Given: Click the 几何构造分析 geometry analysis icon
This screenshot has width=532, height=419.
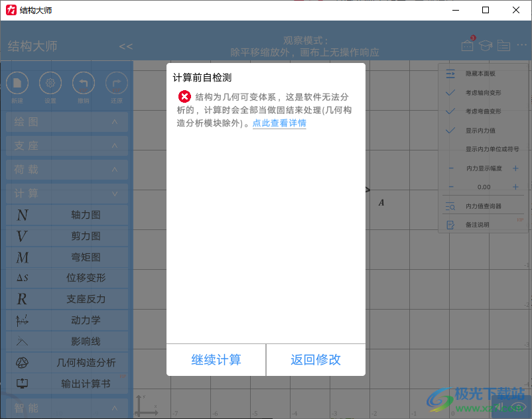Looking at the screenshot, I should [x=22, y=363].
